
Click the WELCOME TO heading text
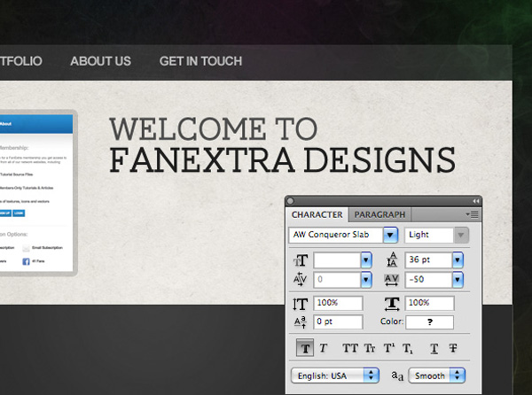(x=214, y=128)
